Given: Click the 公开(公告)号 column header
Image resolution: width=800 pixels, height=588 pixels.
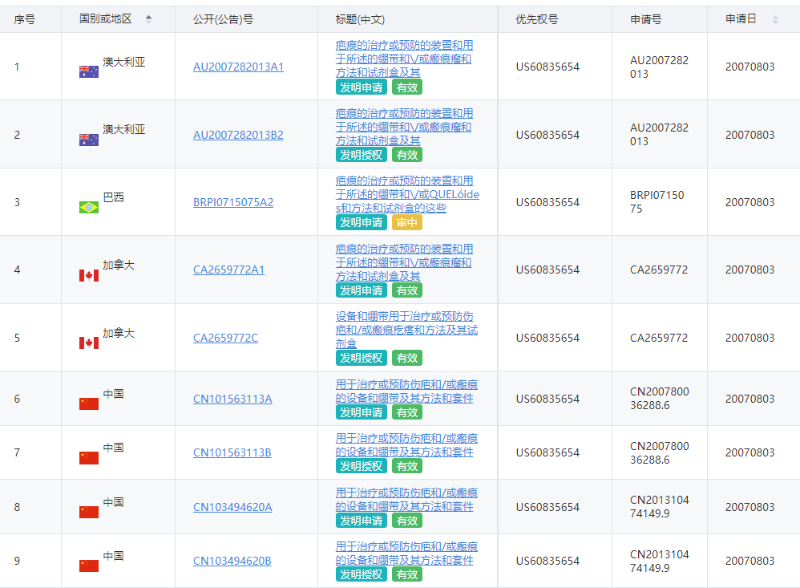Looking at the screenshot, I should pyautogui.click(x=222, y=19).
